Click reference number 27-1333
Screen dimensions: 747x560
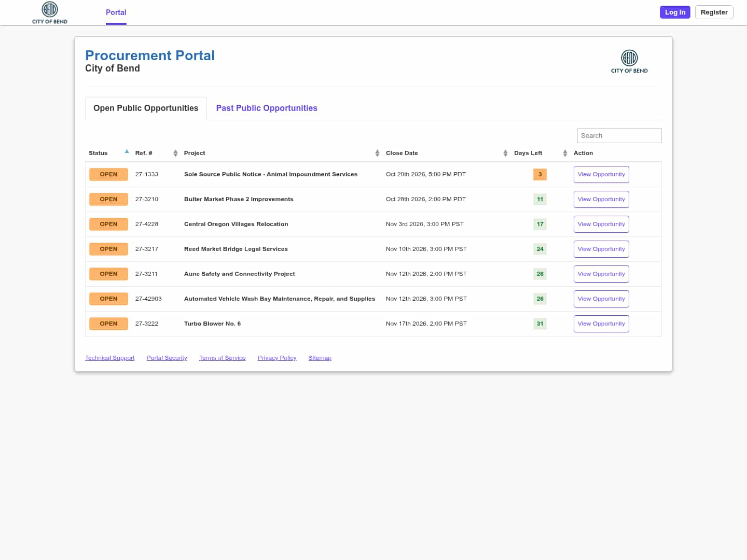point(147,174)
